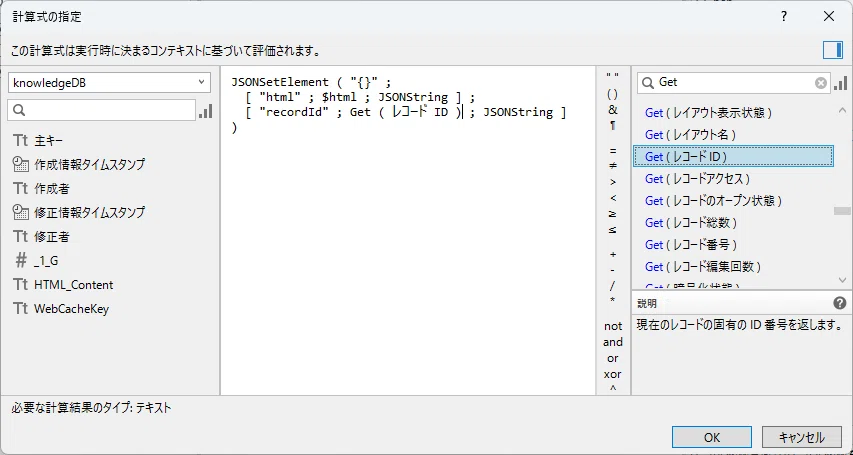
Task: Select the WebCacheKey field
Action: [x=71, y=309]
